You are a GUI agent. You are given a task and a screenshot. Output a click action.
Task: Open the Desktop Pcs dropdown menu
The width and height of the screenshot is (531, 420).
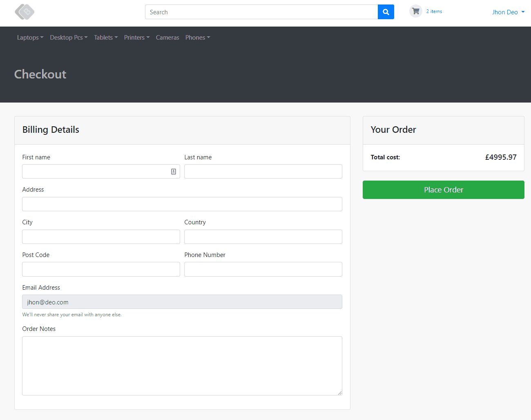(68, 37)
